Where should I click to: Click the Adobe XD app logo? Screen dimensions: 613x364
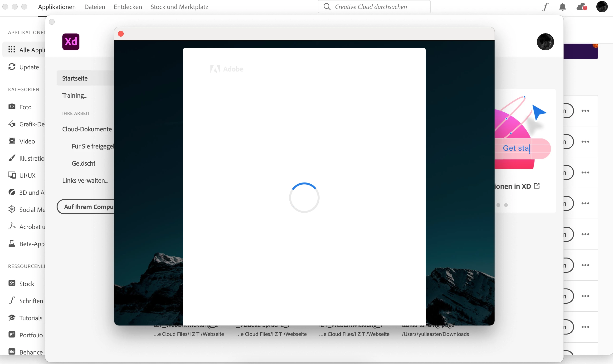(x=71, y=42)
